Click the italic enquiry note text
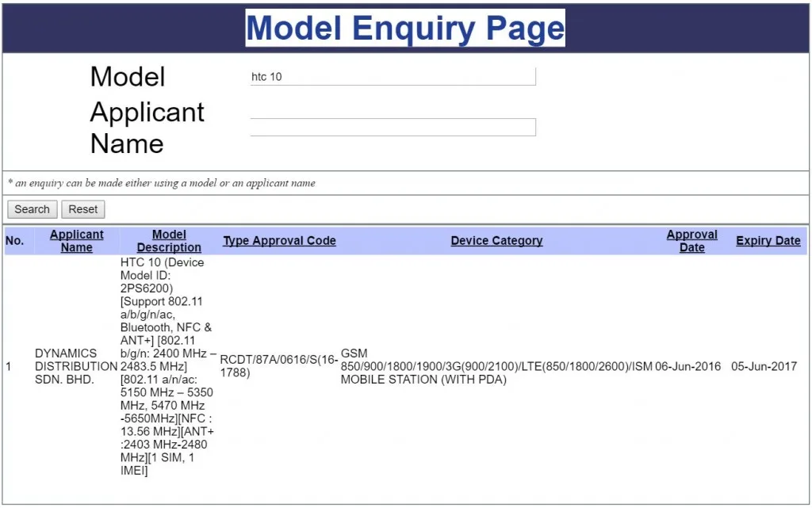Viewport: 812px width, 508px height. 162,183
